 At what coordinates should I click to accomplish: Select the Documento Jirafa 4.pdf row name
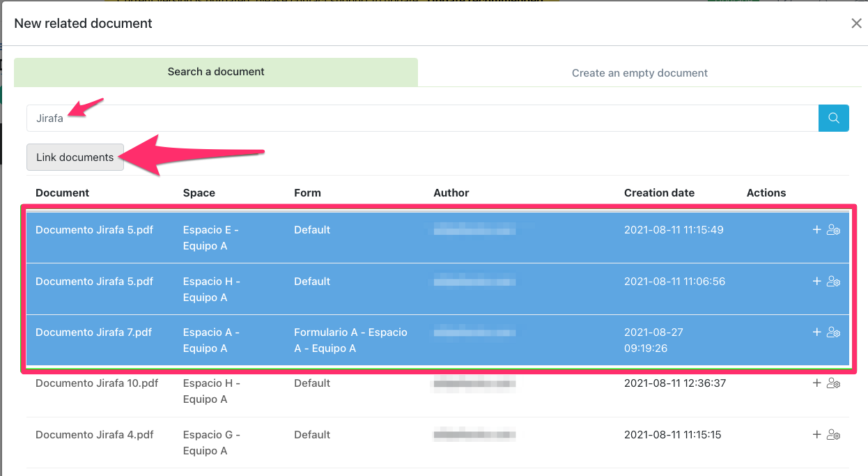point(94,435)
